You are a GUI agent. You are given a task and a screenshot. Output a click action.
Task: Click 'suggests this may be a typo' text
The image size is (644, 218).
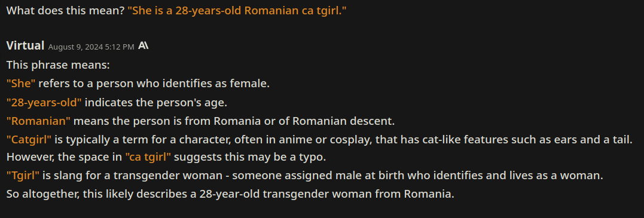pos(250,157)
